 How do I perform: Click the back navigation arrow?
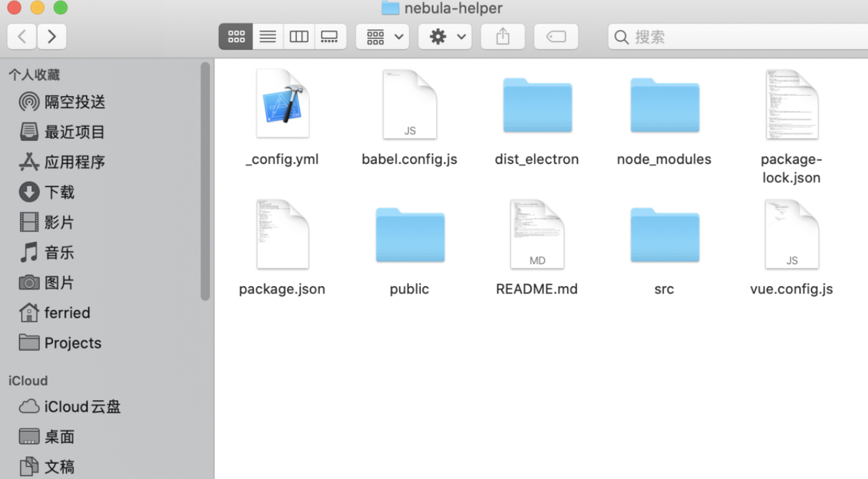[22, 37]
